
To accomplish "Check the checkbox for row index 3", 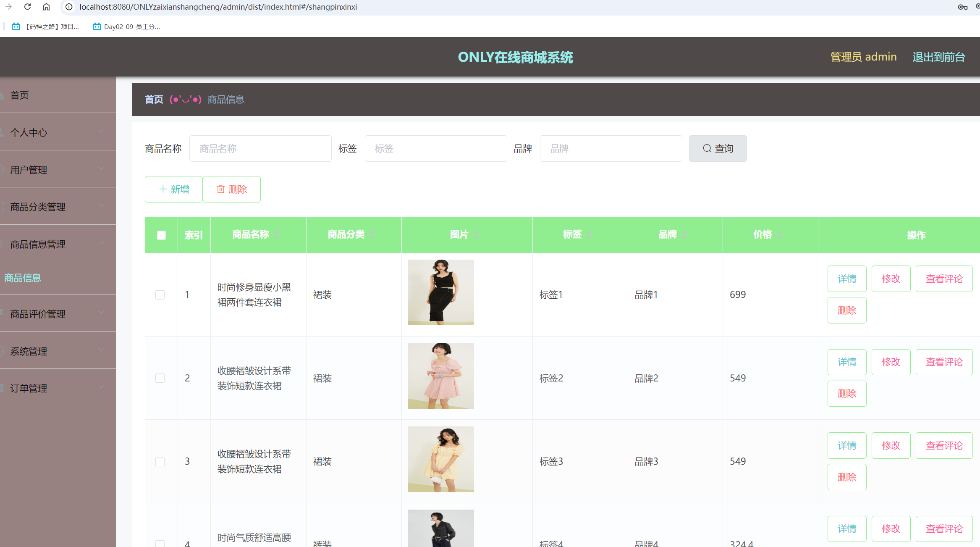I will tap(160, 461).
